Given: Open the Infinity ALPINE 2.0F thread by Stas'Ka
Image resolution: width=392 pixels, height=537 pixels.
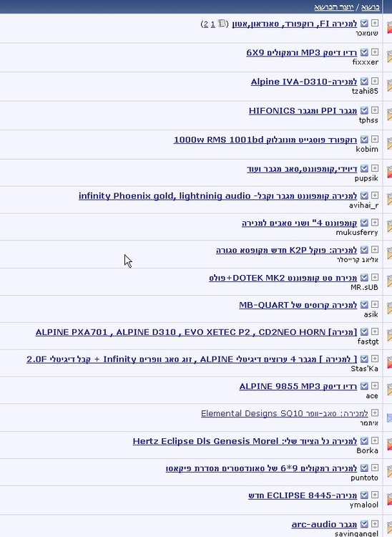Looking at the screenshot, I should point(192,359).
